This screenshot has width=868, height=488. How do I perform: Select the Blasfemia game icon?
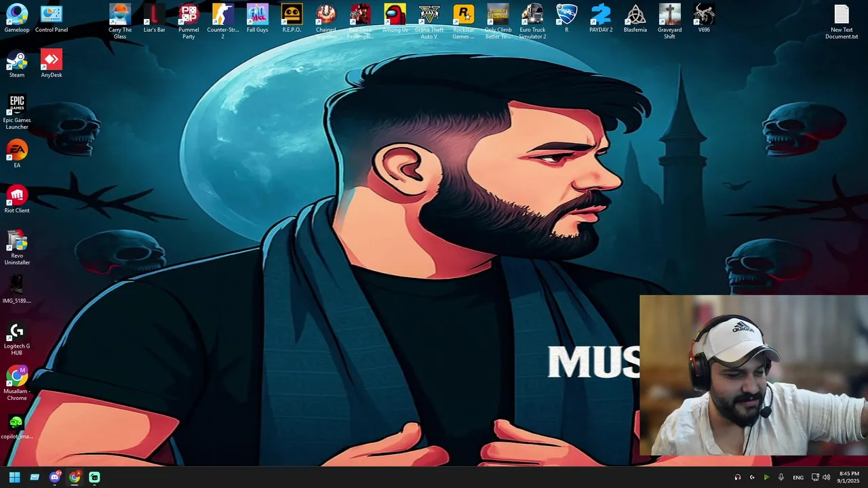tap(635, 18)
